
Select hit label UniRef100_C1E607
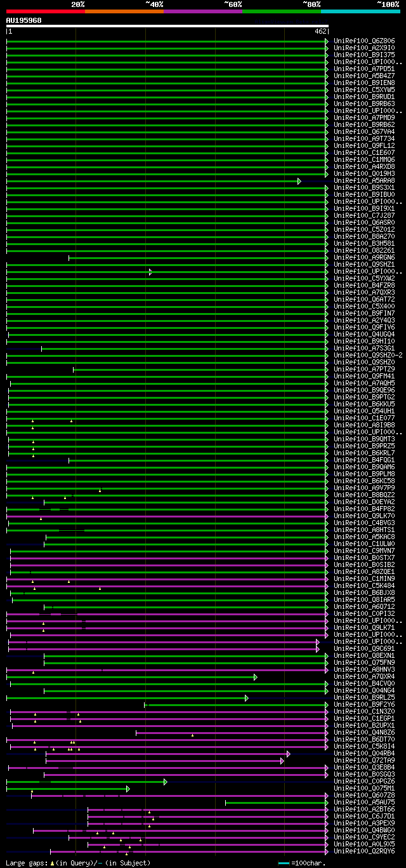tap(364, 152)
